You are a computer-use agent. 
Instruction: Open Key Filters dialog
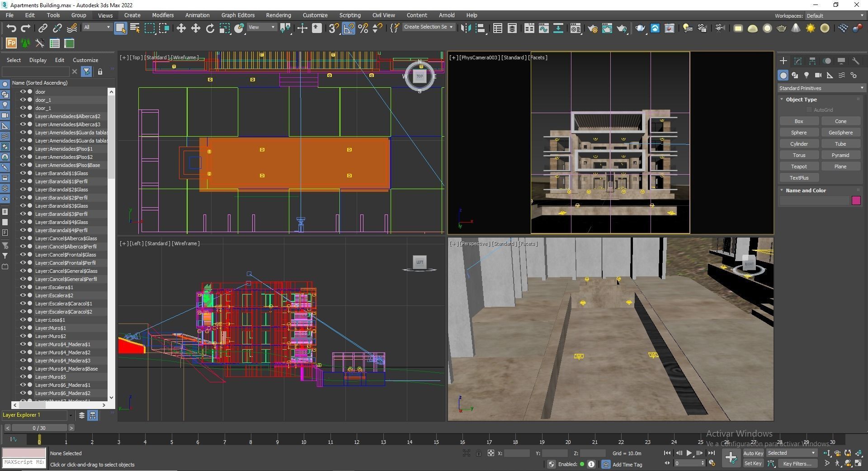click(797, 463)
